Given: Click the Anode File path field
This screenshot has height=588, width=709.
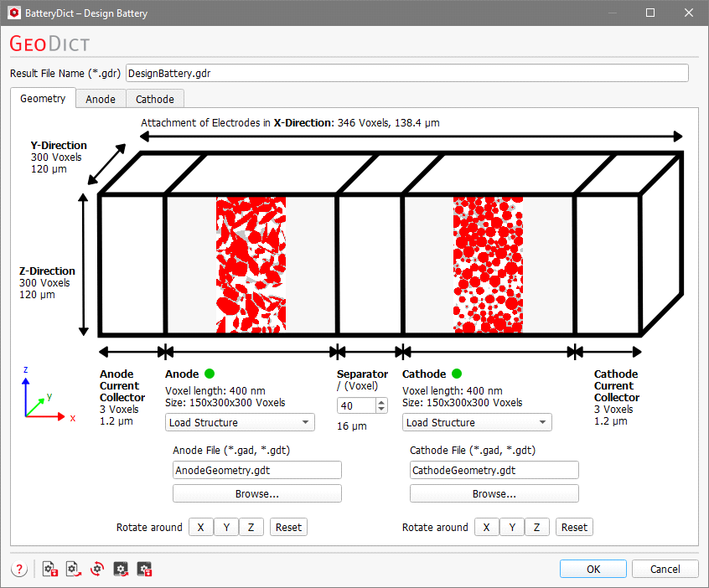Looking at the screenshot, I should click(x=256, y=470).
